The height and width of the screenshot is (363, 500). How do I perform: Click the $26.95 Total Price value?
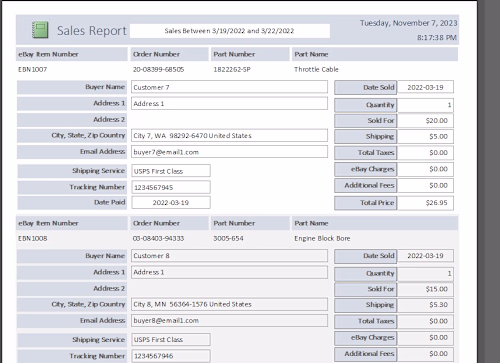(425, 203)
